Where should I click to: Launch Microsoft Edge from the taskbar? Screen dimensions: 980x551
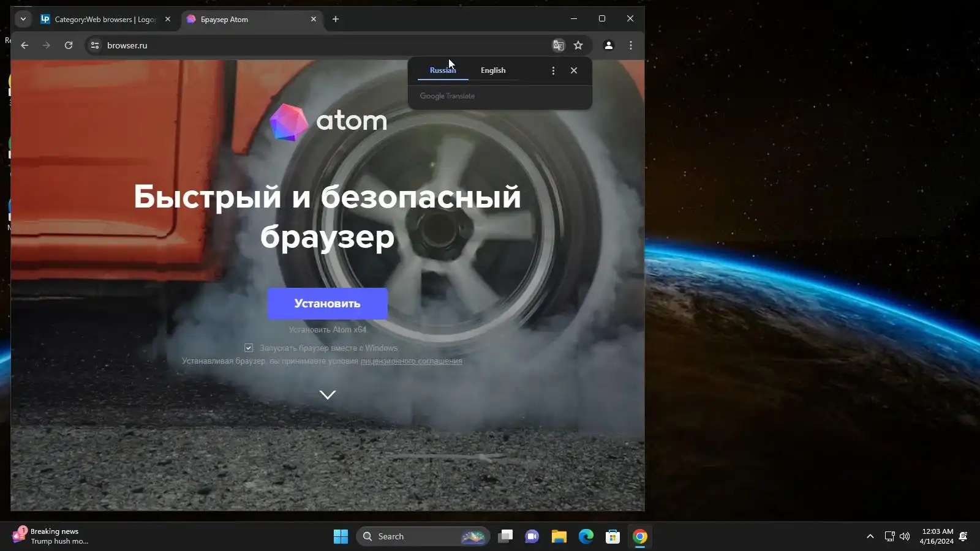tap(586, 536)
